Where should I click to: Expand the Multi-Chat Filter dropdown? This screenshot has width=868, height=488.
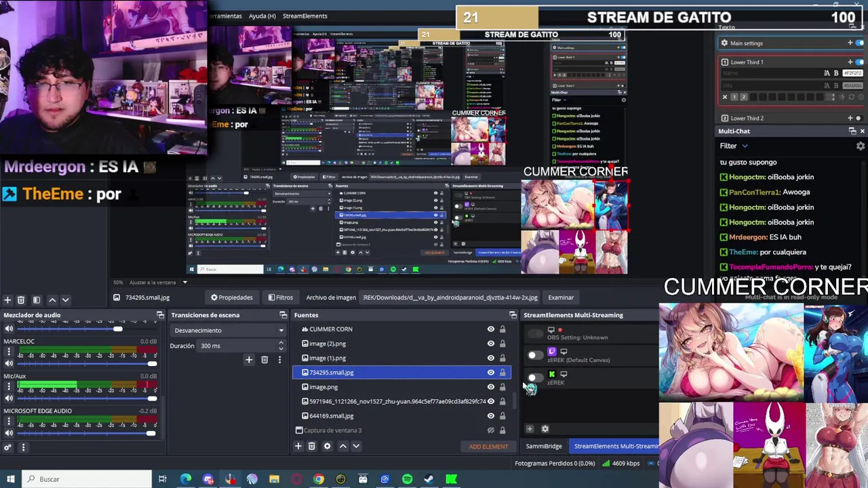734,146
